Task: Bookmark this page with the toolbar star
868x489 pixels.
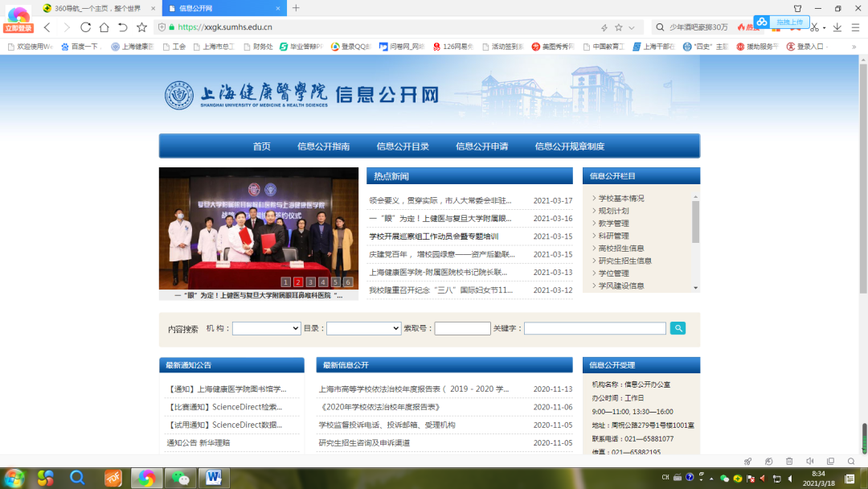Action: click(x=142, y=27)
